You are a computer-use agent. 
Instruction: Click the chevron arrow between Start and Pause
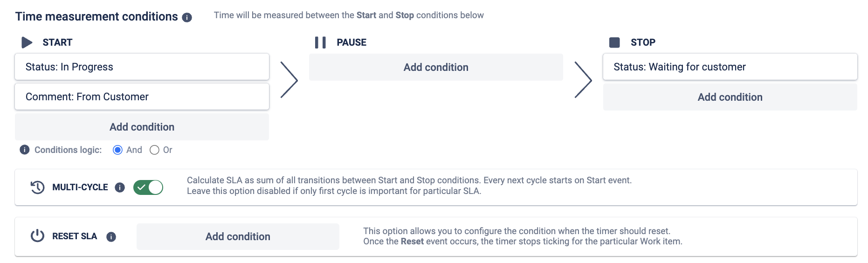point(289,80)
